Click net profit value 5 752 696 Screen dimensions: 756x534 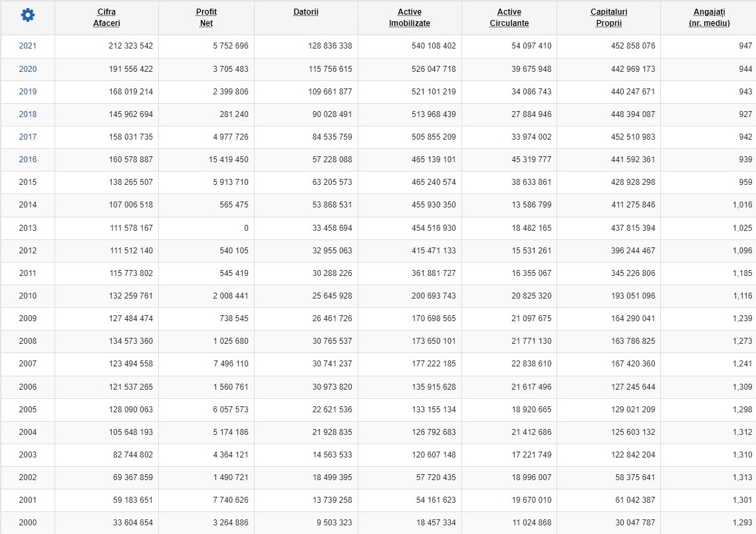pyautogui.click(x=231, y=46)
